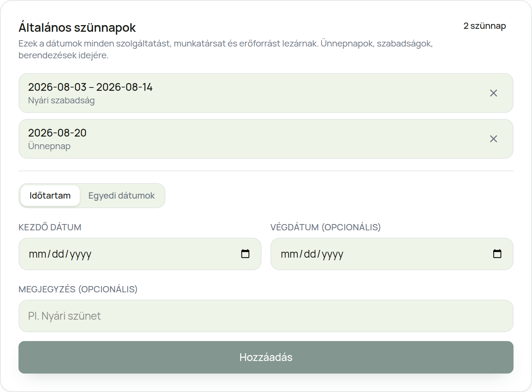This screenshot has width=532, height=392.
Task: Select the 2026-08-20 date text
Action: click(57, 133)
